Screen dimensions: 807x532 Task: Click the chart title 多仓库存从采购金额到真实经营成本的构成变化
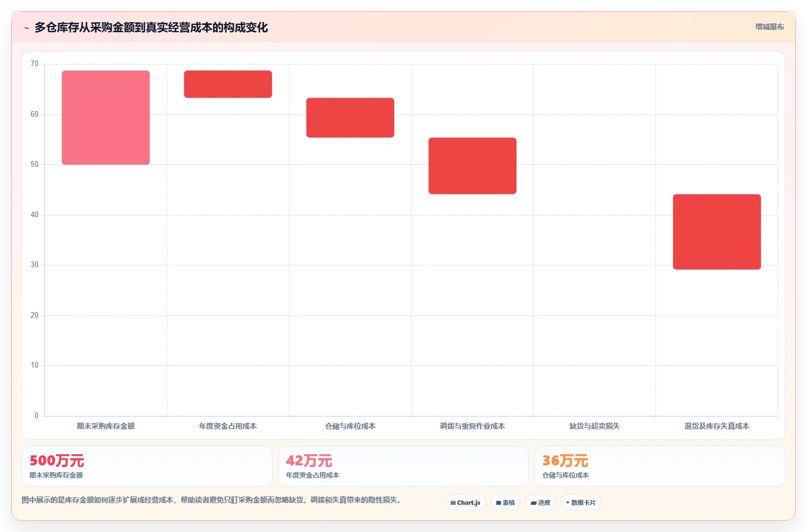[x=151, y=27]
